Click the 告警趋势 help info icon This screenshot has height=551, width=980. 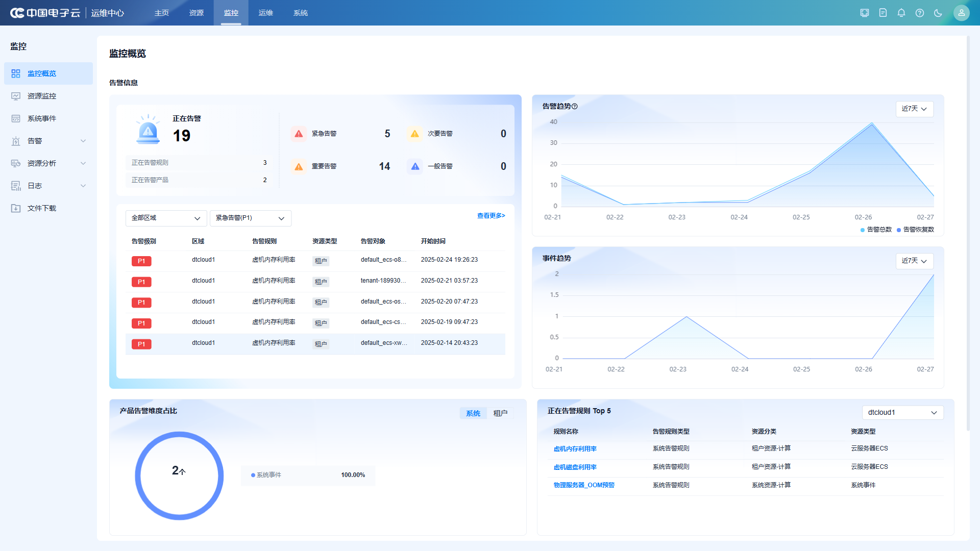pos(575,106)
